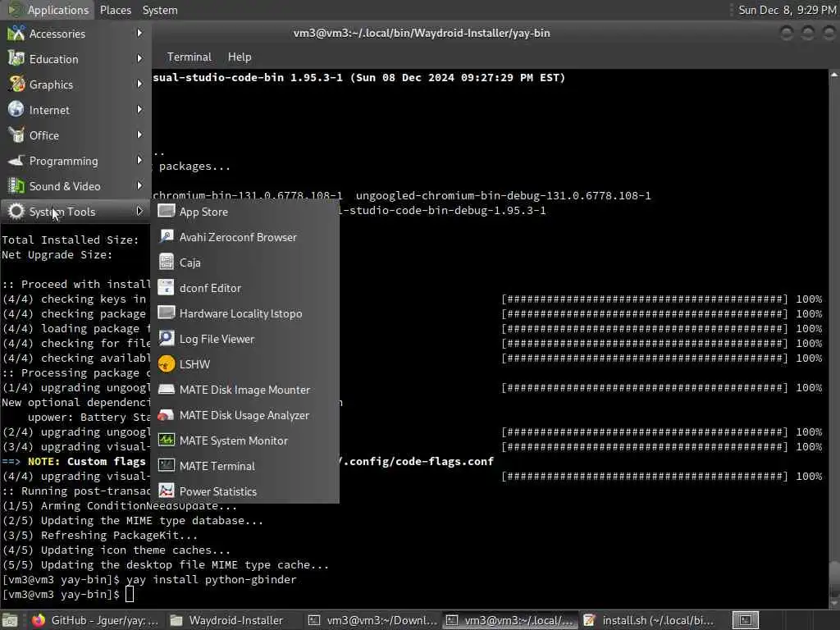Open the Terminal menu in menubar
The height and width of the screenshot is (630, 840).
click(x=189, y=57)
